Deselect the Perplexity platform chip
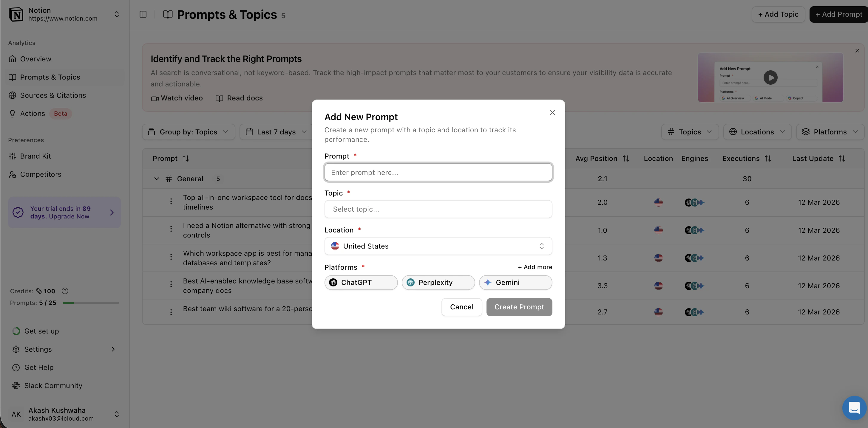This screenshot has height=428, width=868. click(x=438, y=283)
